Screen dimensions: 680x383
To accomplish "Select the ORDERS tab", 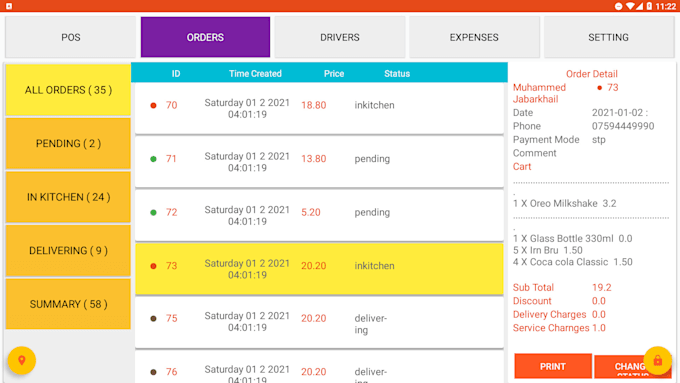I will [x=205, y=37].
